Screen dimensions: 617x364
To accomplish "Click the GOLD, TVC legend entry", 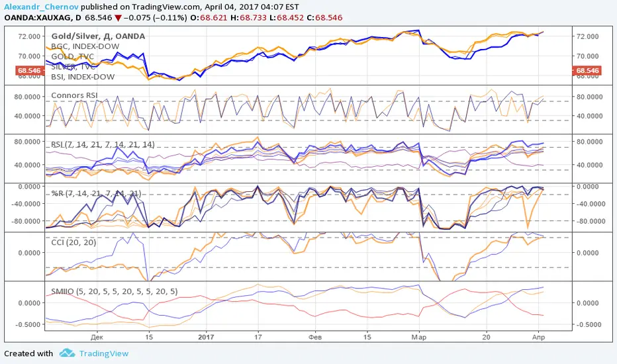I will coord(72,57).
